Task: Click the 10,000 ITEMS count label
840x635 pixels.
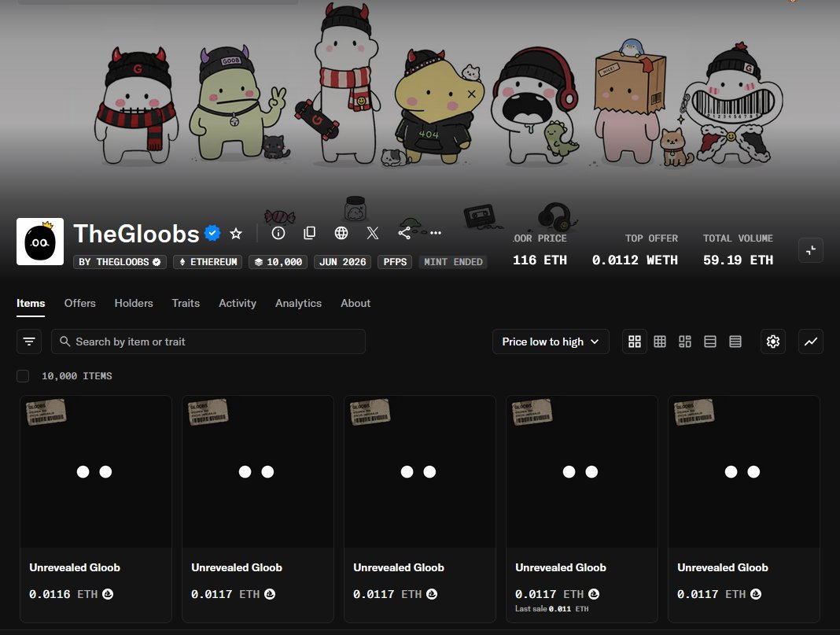Action: (77, 376)
